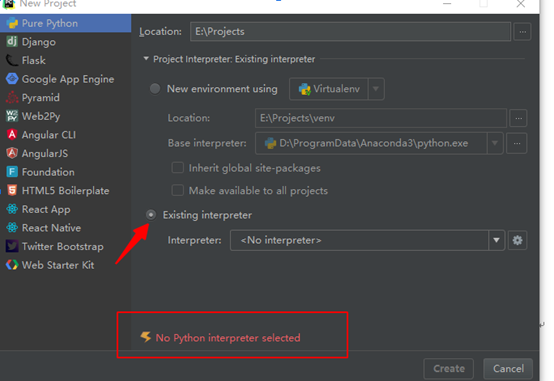554x381 pixels.
Task: Select New environment using radio button
Action: coord(155,89)
